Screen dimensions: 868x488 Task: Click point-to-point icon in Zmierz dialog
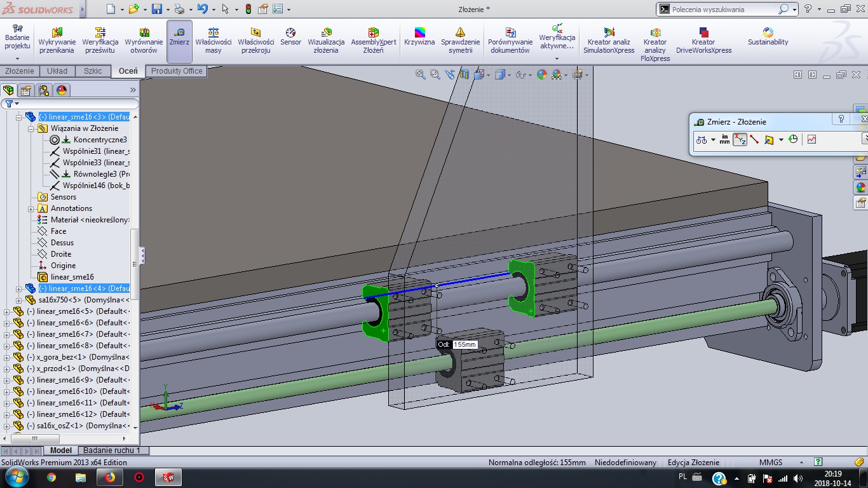point(754,140)
